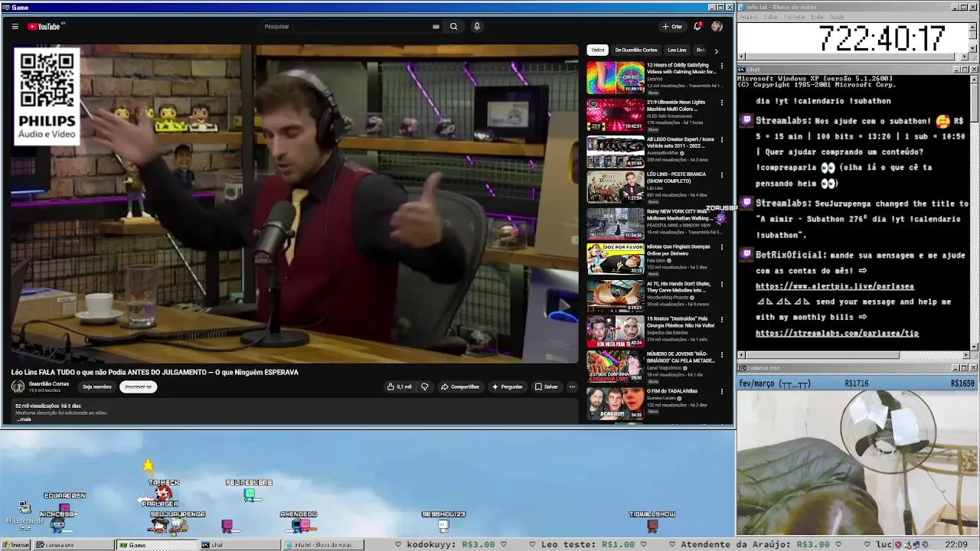Click chat window horizontal scrollbar thumb
Screen dimensions: 980x551
[x=822, y=355]
